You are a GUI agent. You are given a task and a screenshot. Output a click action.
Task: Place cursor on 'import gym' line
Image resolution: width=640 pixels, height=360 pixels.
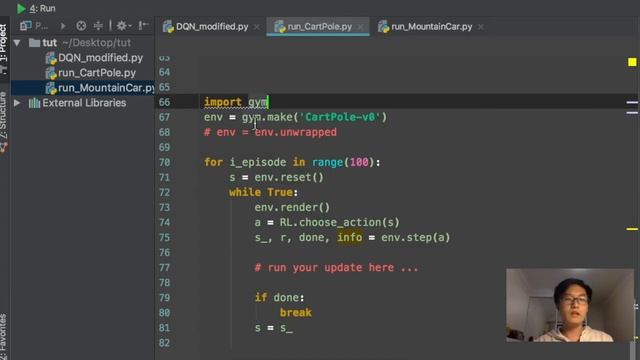tap(236, 102)
